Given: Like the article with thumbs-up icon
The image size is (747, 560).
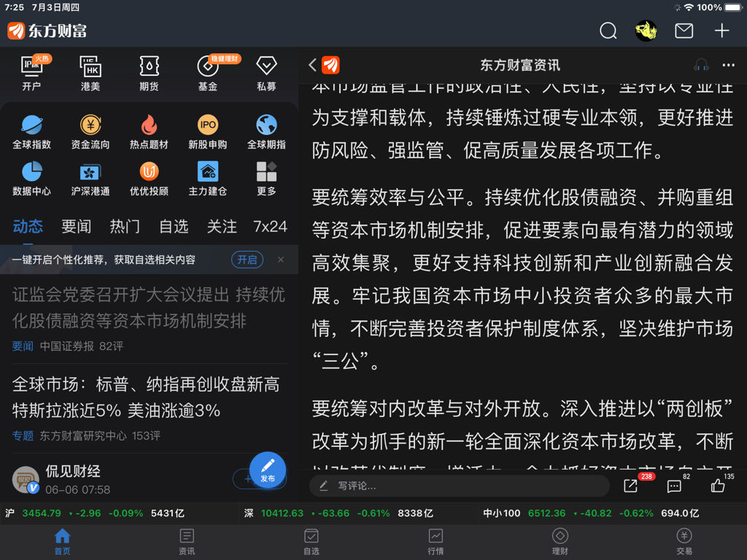Looking at the screenshot, I should (x=718, y=486).
